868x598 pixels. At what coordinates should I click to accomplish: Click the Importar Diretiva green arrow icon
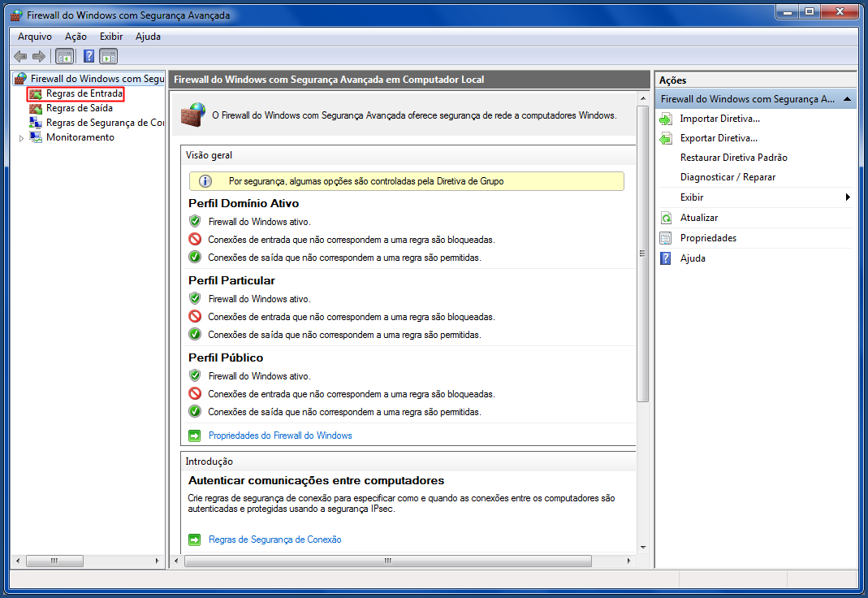(666, 119)
